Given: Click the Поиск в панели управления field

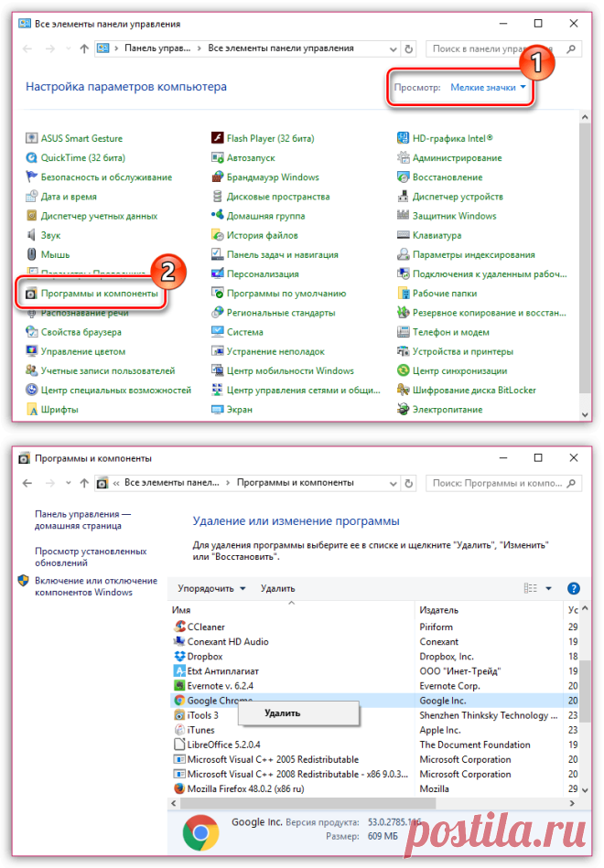Looking at the screenshot, I should click(503, 48).
